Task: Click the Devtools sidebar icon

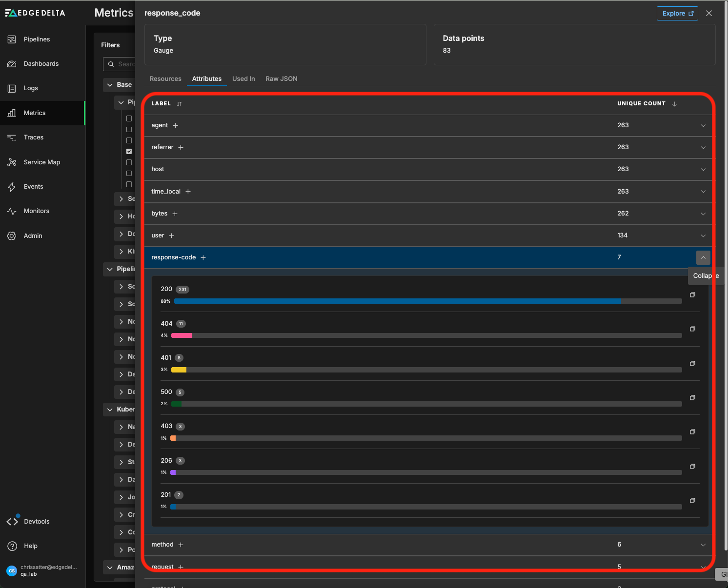Action: coord(12,522)
